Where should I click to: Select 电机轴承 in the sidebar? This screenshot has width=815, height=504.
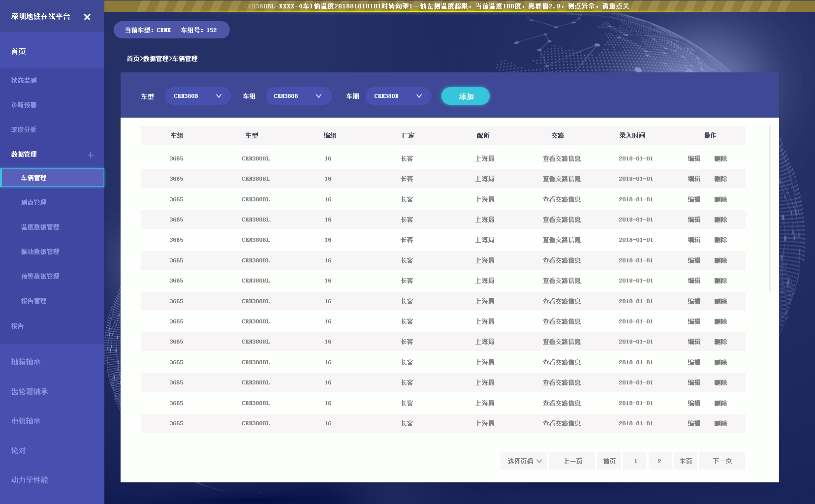click(26, 421)
